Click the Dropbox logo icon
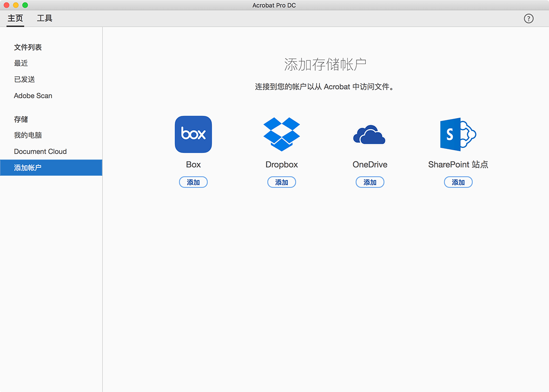The image size is (549, 392). [282, 134]
